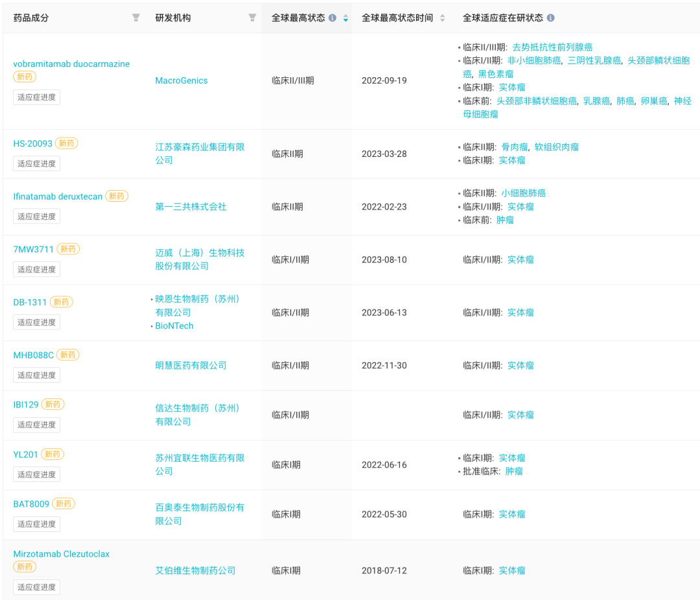The image size is (700, 600).
Task: Open the MacroGenics company link
Action: point(181,80)
